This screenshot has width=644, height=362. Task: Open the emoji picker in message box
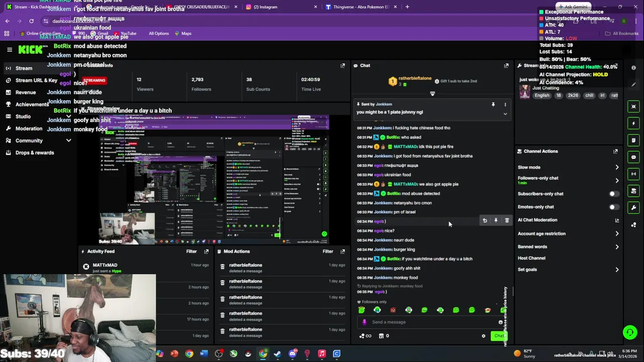501,322
